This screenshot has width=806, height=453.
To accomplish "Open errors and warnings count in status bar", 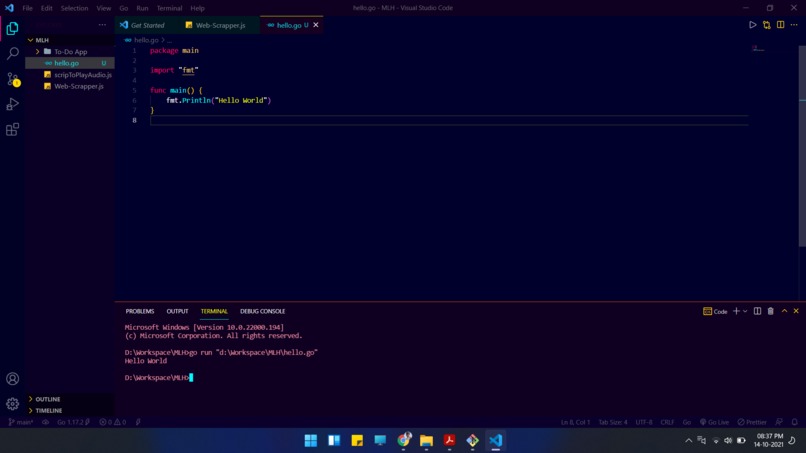I will 113,422.
